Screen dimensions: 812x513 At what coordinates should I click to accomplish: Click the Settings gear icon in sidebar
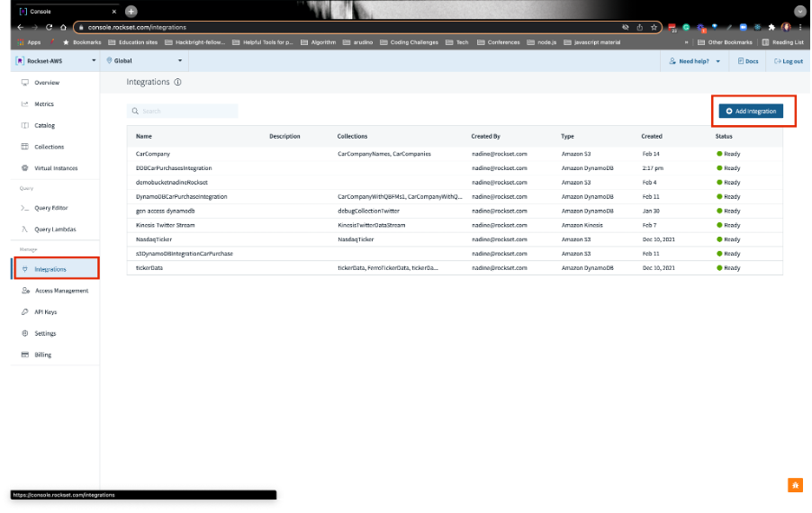(25, 333)
